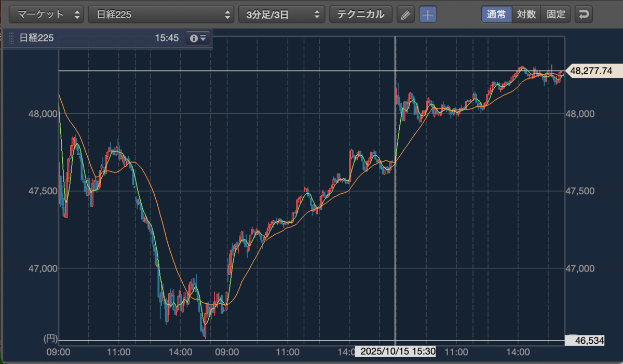Click the undo return arrow icon
Viewport: 623px width, 364px height.
click(x=584, y=15)
